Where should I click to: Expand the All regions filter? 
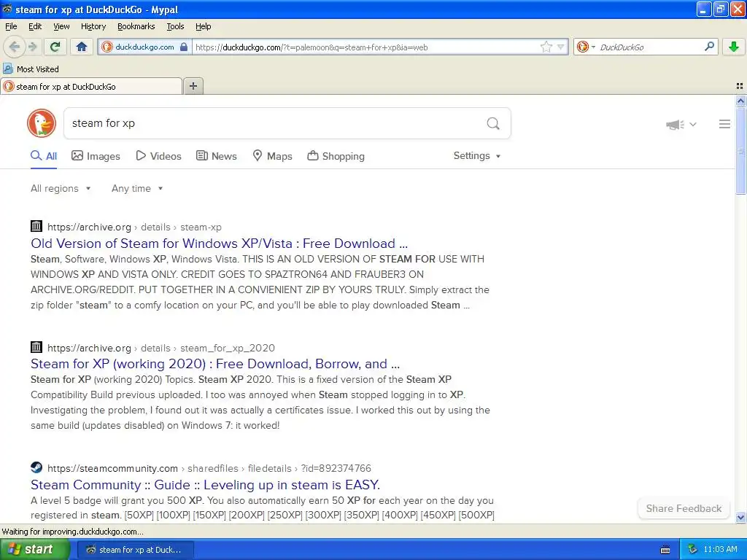61,189
